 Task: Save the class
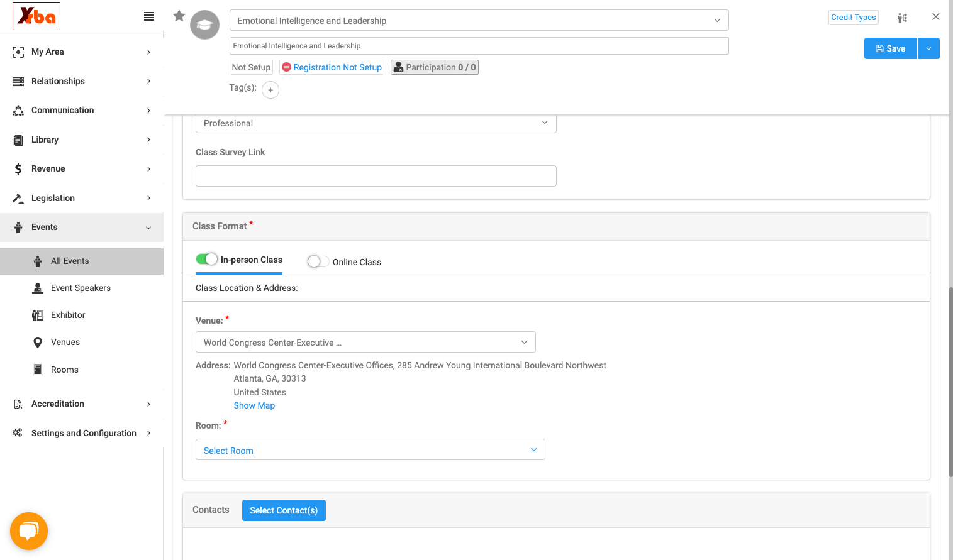891,48
